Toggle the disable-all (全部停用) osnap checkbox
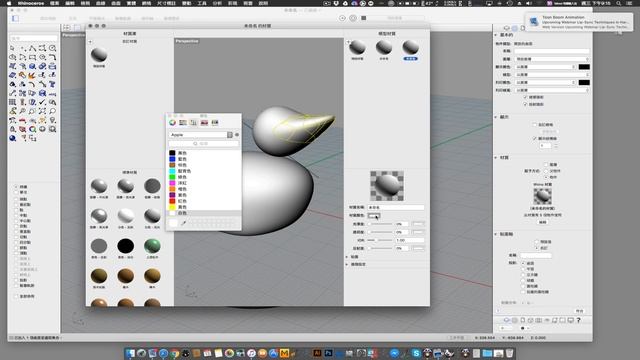The image size is (640, 360). [x=16, y=296]
